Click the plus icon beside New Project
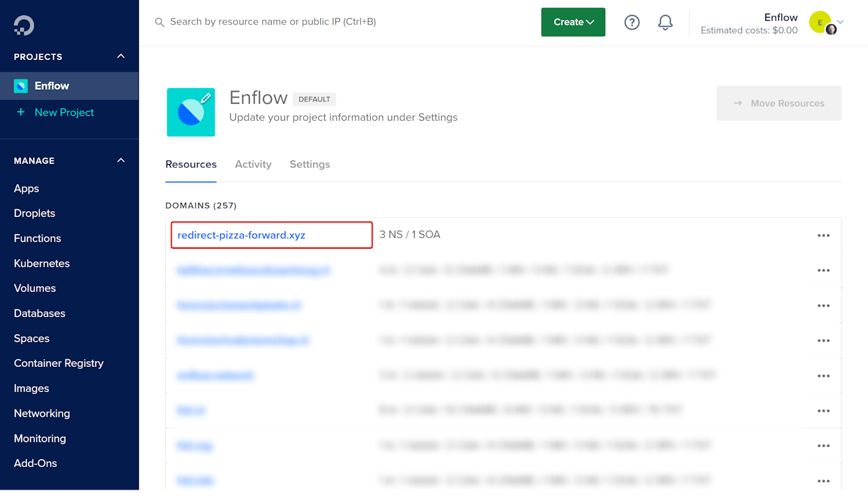868x498 pixels. coord(21,112)
